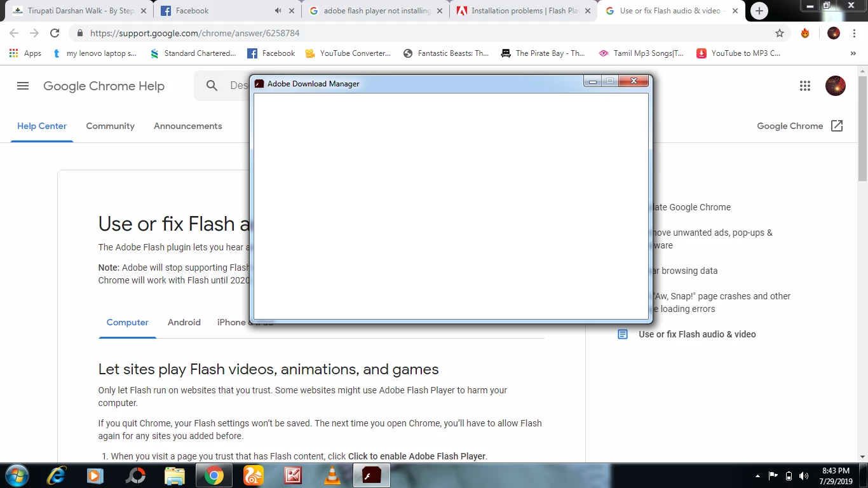
Task: Open Tamil Mp3 Songs bookmark
Action: click(x=642, y=53)
